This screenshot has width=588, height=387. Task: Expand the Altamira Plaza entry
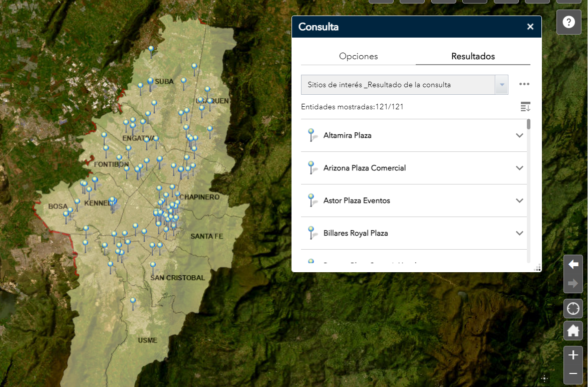coord(519,135)
